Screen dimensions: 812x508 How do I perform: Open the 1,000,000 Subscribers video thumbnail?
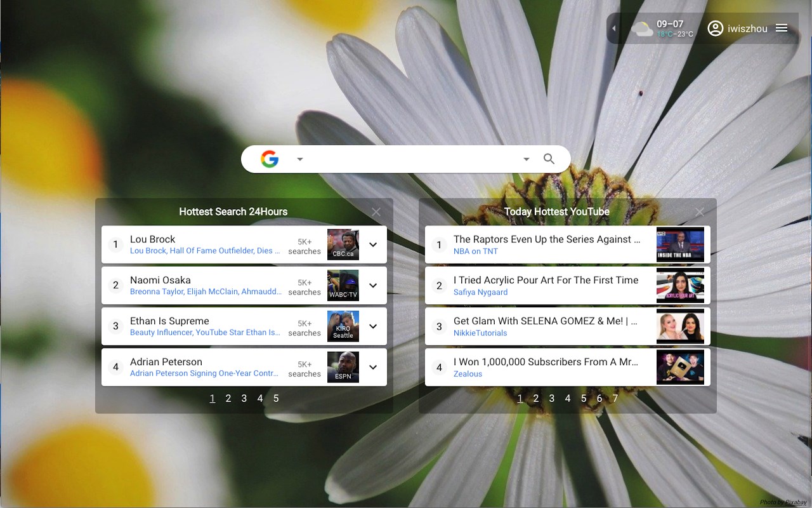(681, 367)
